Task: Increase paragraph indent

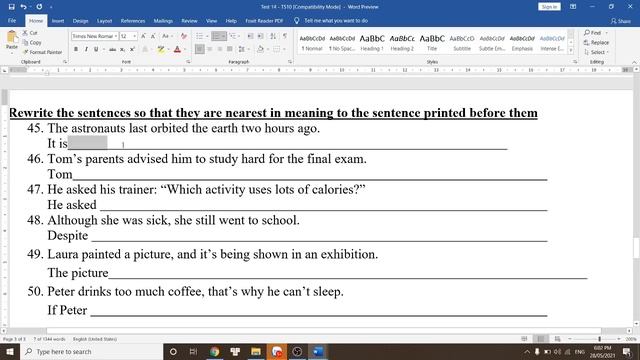Action: click(260, 36)
